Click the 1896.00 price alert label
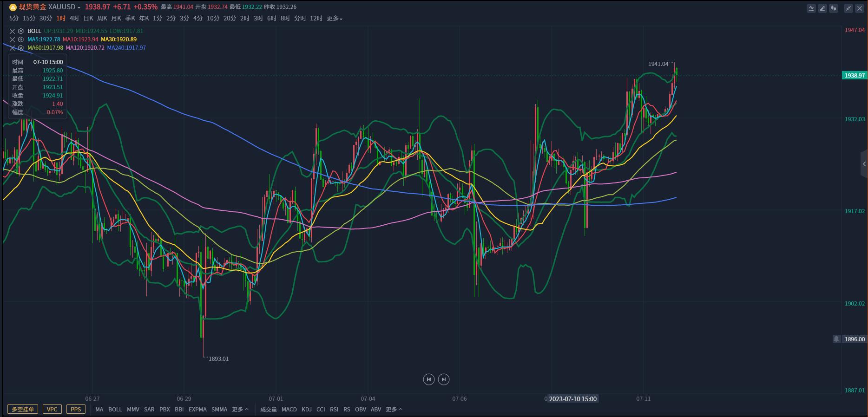Image resolution: width=868 pixels, height=417 pixels. coord(855,339)
